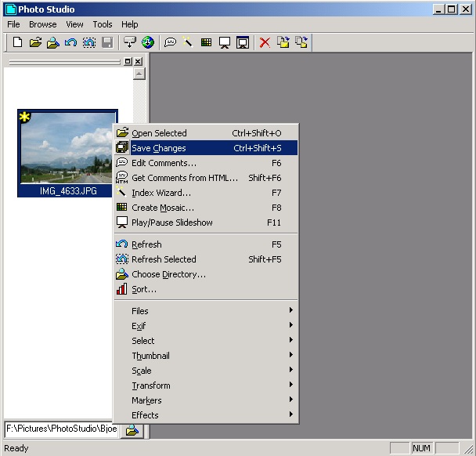Screen dimensions: 476x456
Task: Click the Edit Comments speech bubble toolbar icon
Action: [x=171, y=42]
